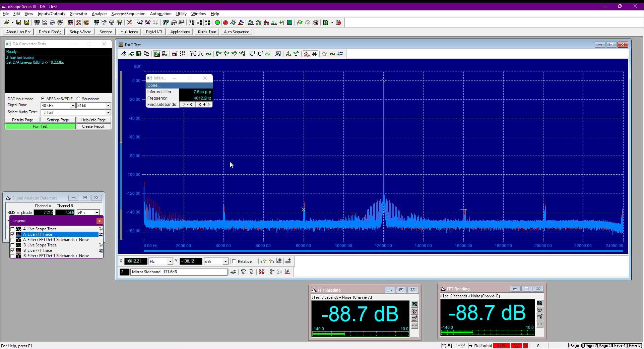Click the X cursor value field
The image size is (644, 349).
pyautogui.click(x=136, y=261)
